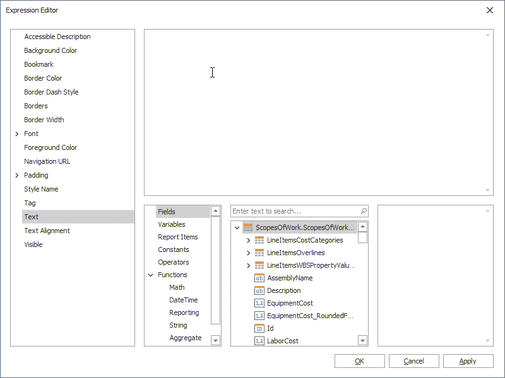
Task: Click the Cancel button
Action: 414,361
